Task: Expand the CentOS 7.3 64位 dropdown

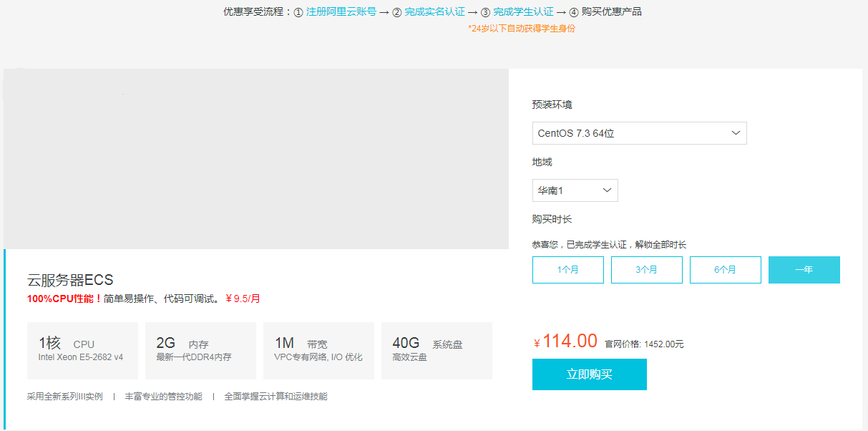Action: pos(640,133)
